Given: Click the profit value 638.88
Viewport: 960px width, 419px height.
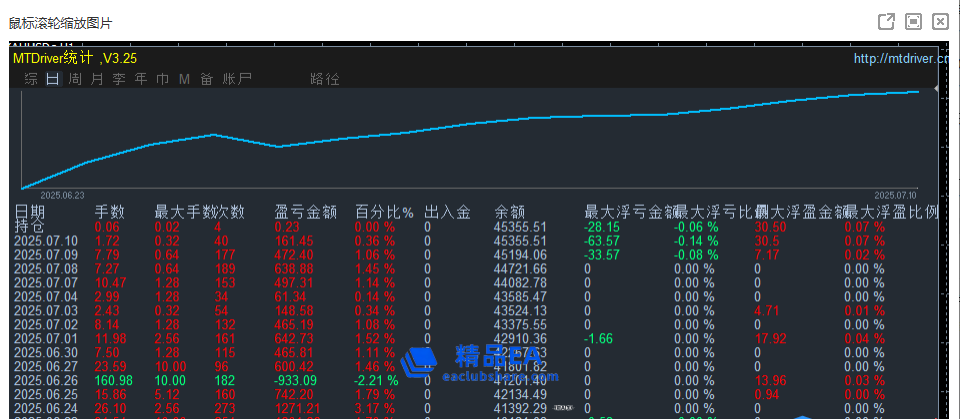Looking at the screenshot, I should (x=295, y=268).
